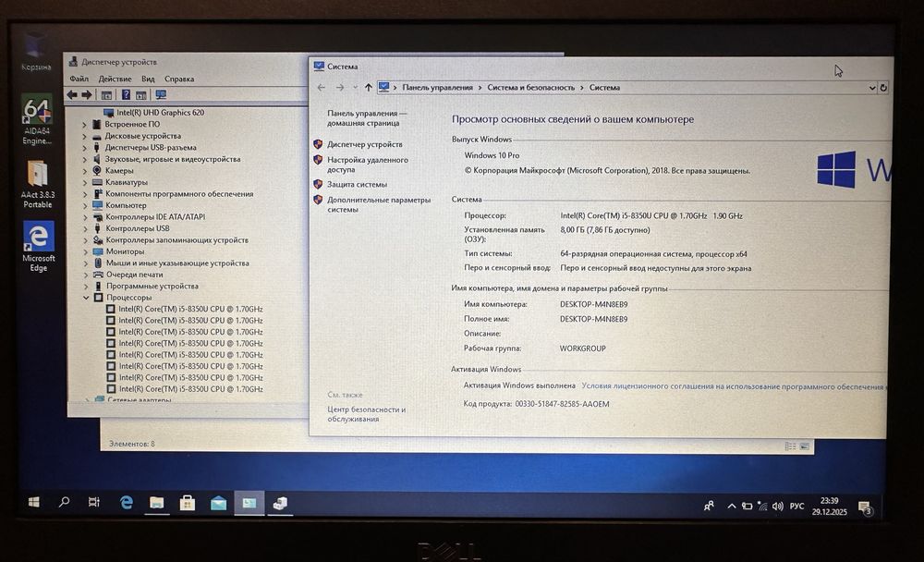
Task: Expand Клавиатуры node
Action: (x=85, y=183)
